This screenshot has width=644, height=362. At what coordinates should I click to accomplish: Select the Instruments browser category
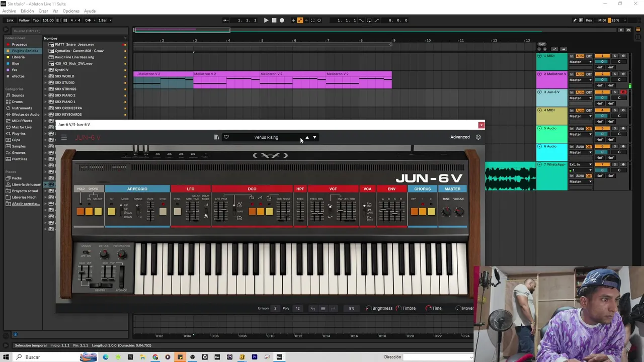[22, 108]
